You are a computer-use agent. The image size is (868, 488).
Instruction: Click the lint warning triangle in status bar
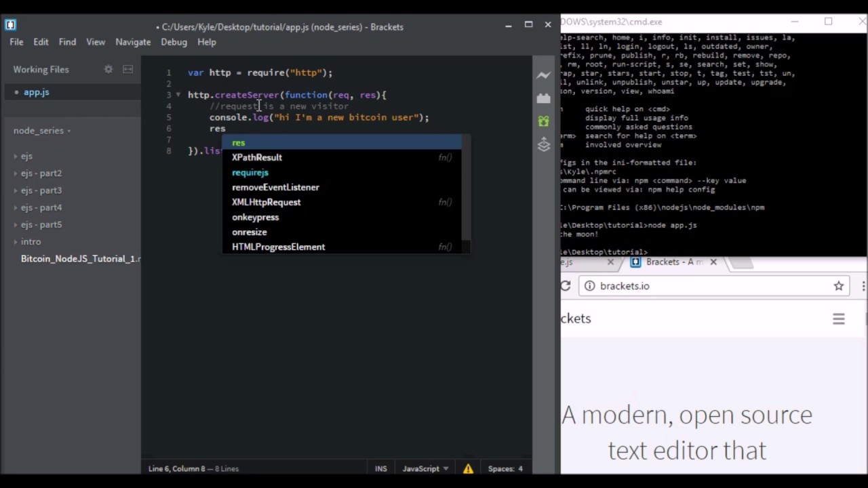(468, 468)
